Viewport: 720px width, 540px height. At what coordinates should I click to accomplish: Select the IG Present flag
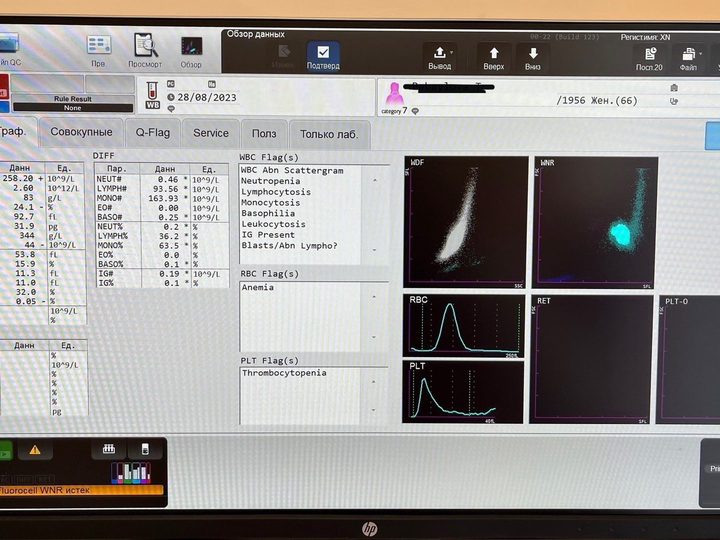[268, 235]
